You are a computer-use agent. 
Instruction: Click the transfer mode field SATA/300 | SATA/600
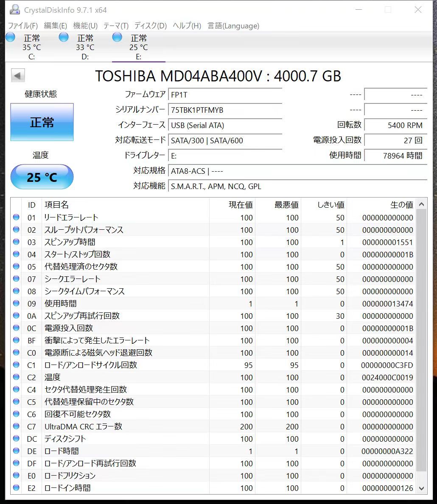(x=225, y=140)
